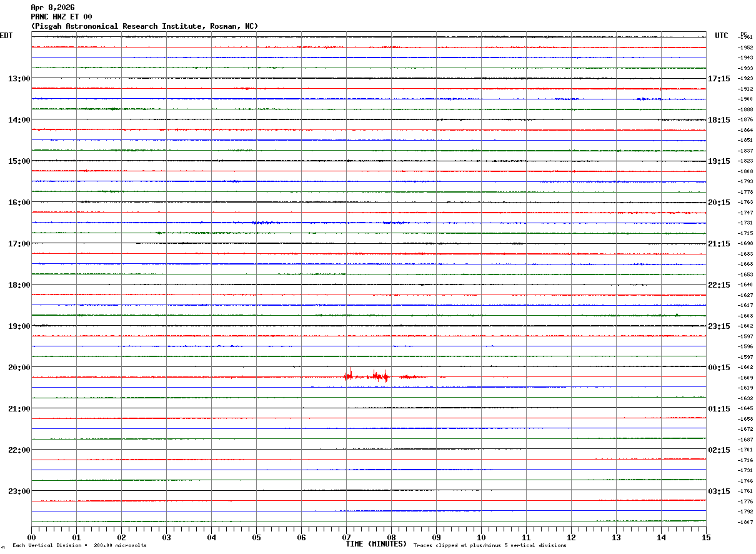Click the 01:15 UTC time label

719,409
